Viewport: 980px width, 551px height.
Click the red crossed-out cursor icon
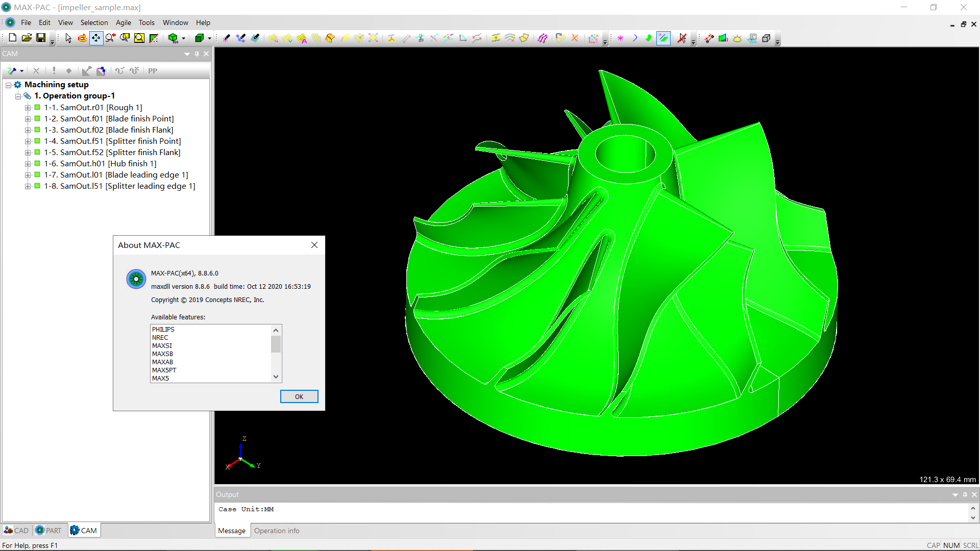pos(682,38)
